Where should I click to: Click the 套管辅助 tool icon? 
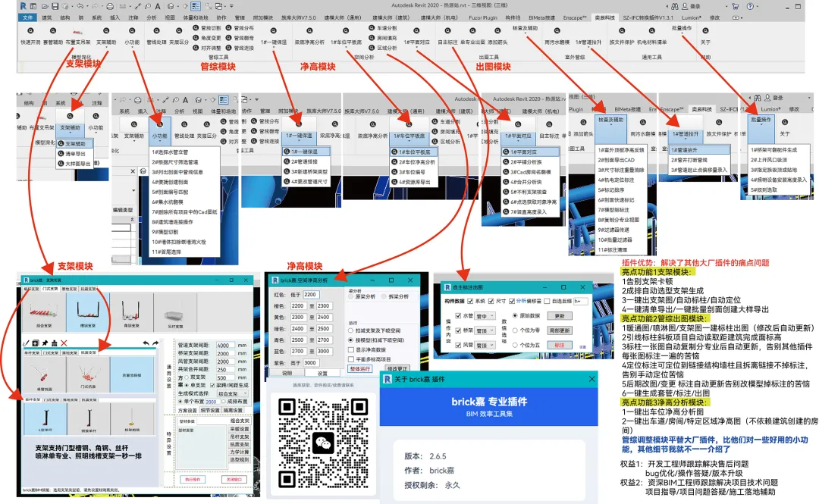[x=52, y=31]
